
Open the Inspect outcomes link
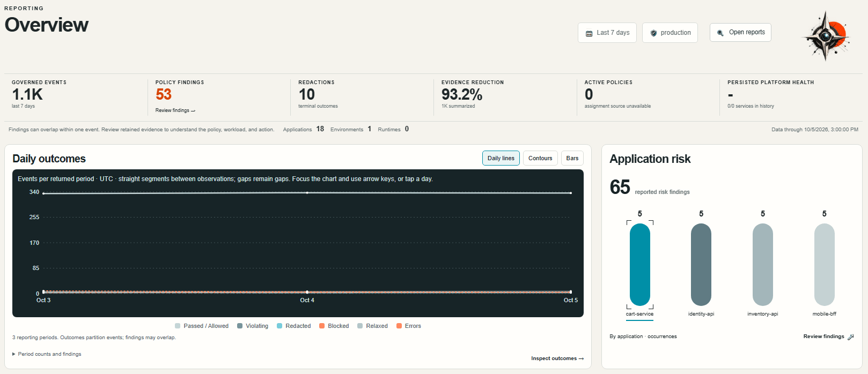coord(557,358)
